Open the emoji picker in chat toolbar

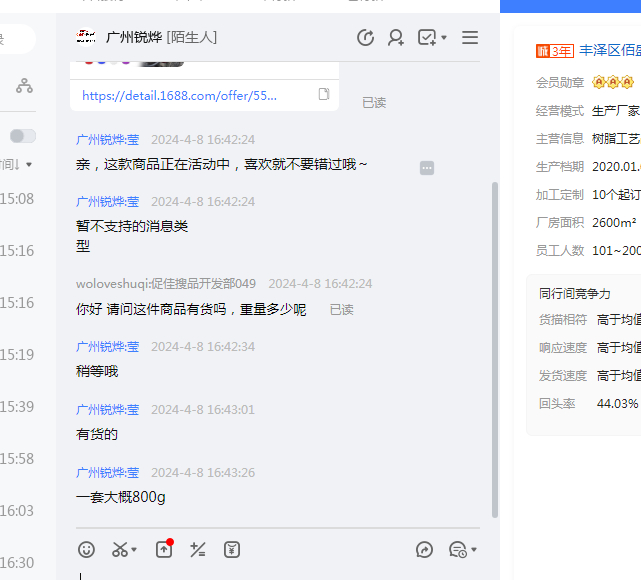pyautogui.click(x=87, y=549)
